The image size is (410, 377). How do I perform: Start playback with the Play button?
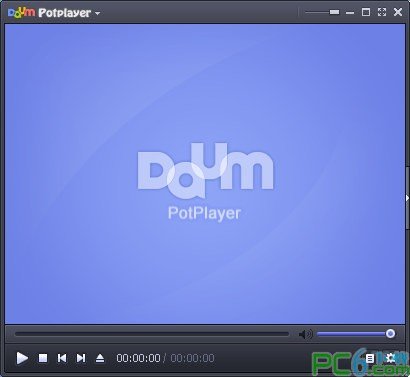point(22,358)
